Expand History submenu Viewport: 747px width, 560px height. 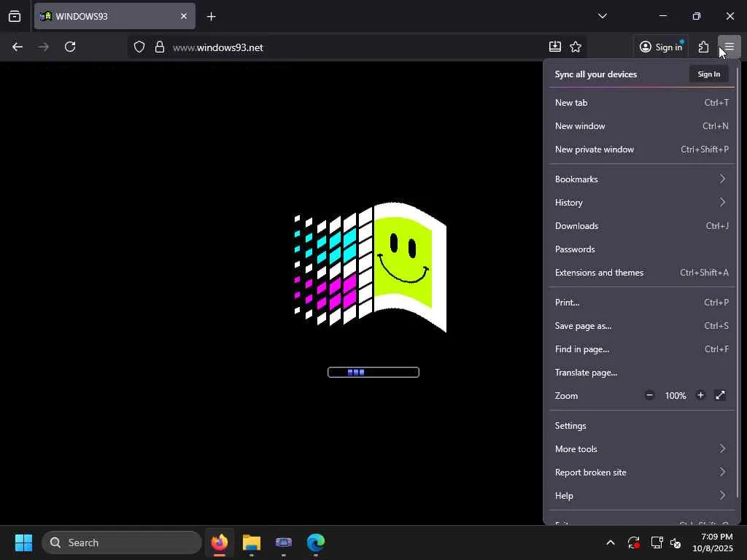(642, 203)
